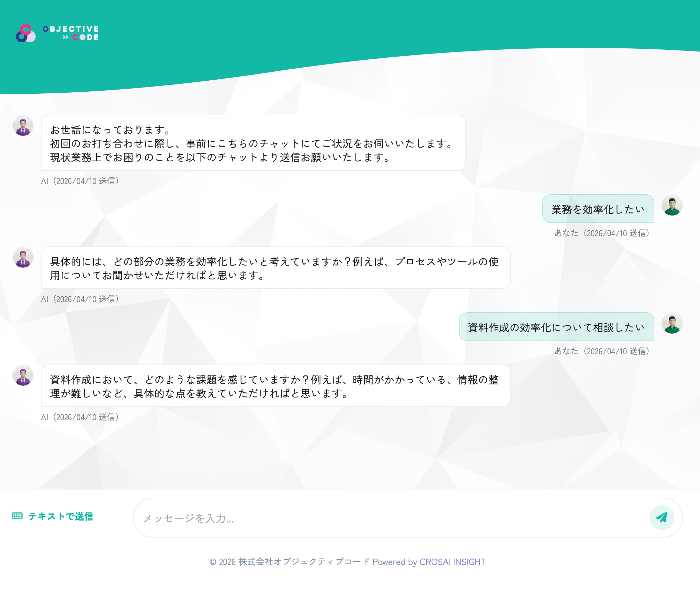Open the テキストで送信 link
The height and width of the screenshot is (589, 700).
click(x=61, y=517)
